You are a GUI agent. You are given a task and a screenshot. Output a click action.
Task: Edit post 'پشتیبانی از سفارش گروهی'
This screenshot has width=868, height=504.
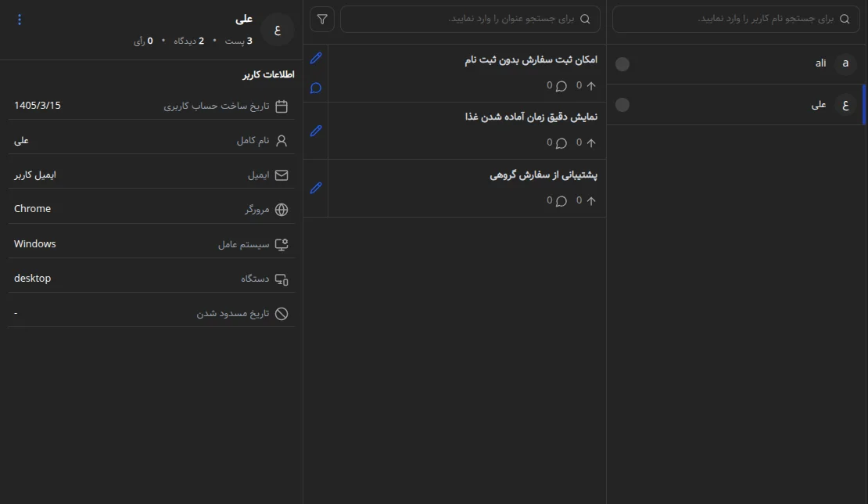click(x=316, y=189)
